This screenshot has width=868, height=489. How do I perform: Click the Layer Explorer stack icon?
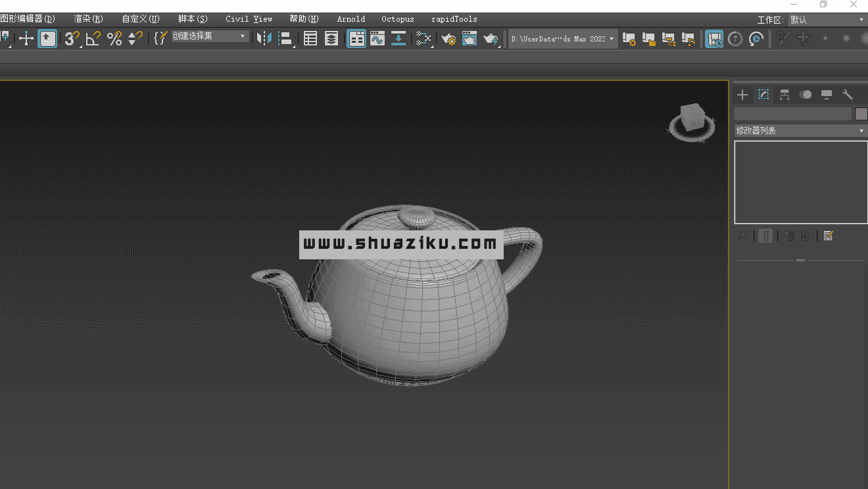[331, 39]
